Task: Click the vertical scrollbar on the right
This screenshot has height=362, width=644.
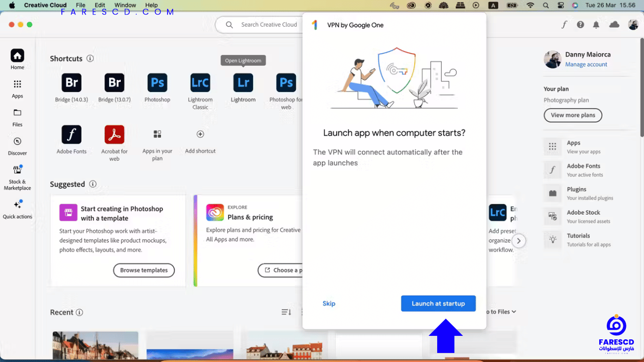Action: coord(641,88)
